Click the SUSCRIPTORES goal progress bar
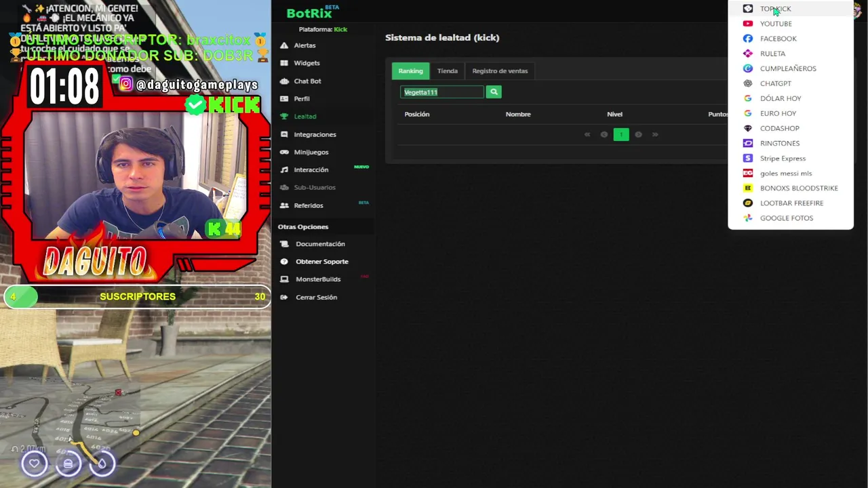The image size is (868, 488). pyautogui.click(x=137, y=297)
